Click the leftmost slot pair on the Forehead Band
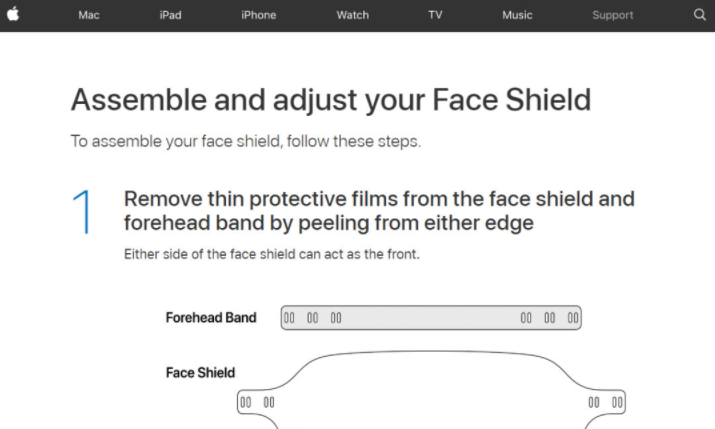 point(290,318)
